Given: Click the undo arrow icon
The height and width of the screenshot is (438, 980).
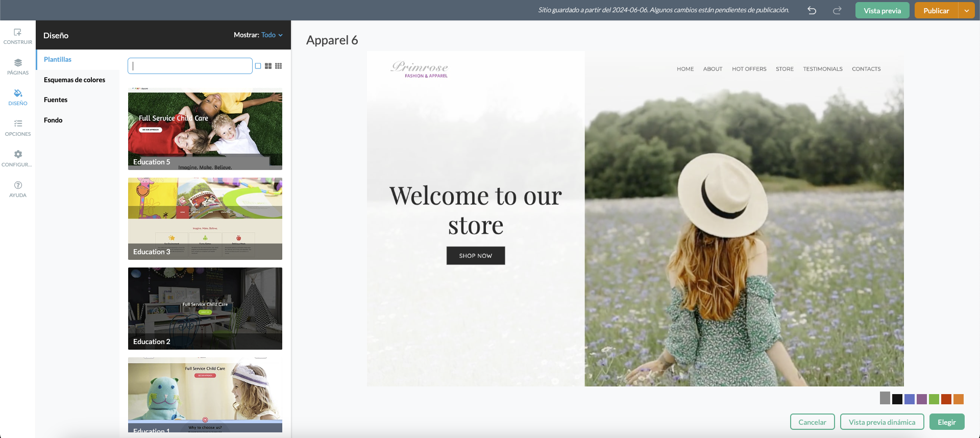Looking at the screenshot, I should point(812,11).
